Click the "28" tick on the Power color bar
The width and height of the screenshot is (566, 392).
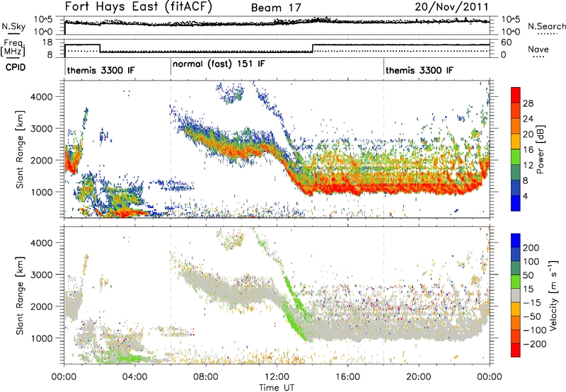528,103
